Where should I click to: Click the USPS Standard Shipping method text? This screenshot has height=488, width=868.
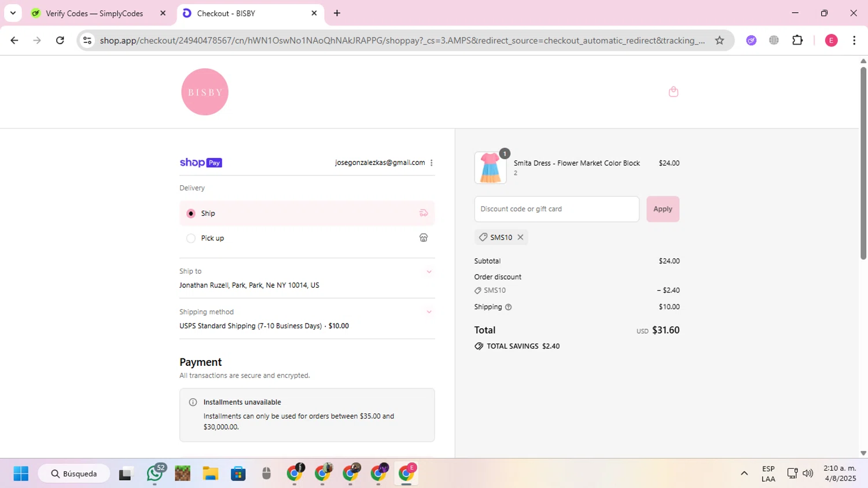point(264,326)
